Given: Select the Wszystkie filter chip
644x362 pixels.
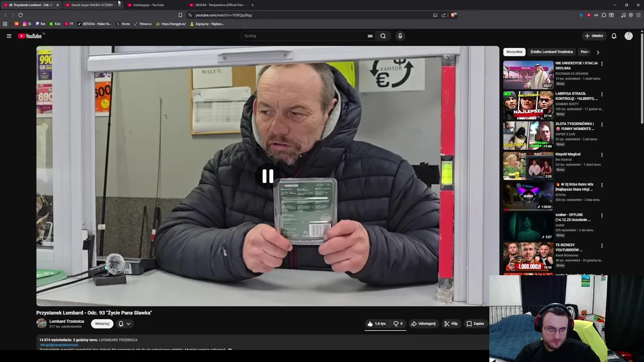Looking at the screenshot, I should (514, 52).
